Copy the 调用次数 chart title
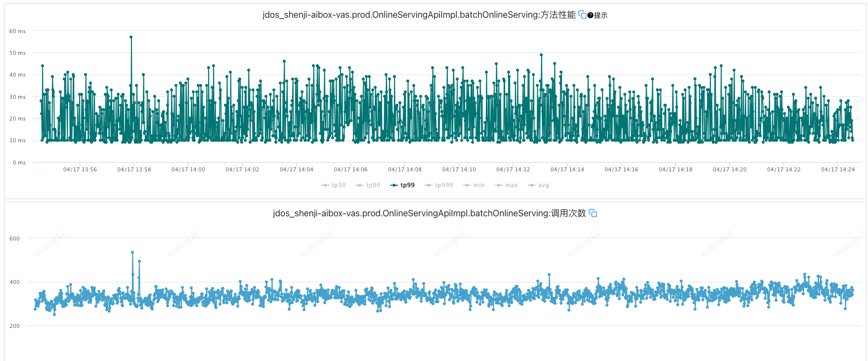868x361 pixels. [593, 213]
